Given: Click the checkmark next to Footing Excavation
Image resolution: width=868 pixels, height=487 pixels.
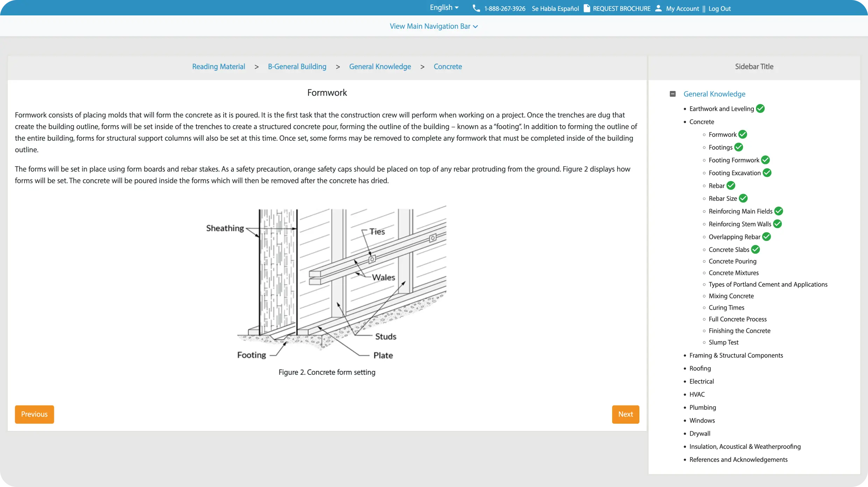Looking at the screenshot, I should pyautogui.click(x=767, y=172).
